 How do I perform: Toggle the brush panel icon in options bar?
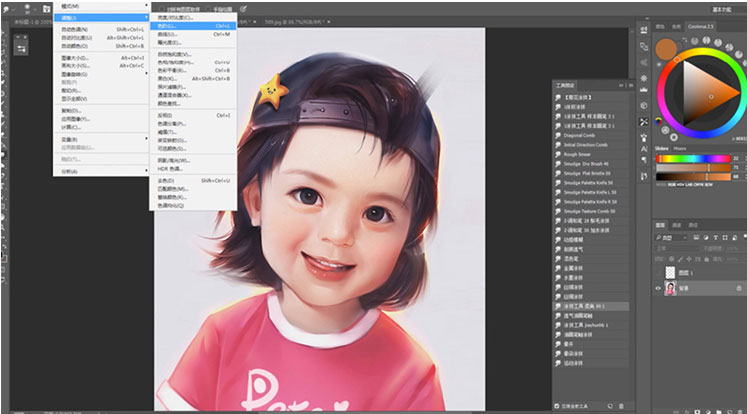[x=46, y=9]
